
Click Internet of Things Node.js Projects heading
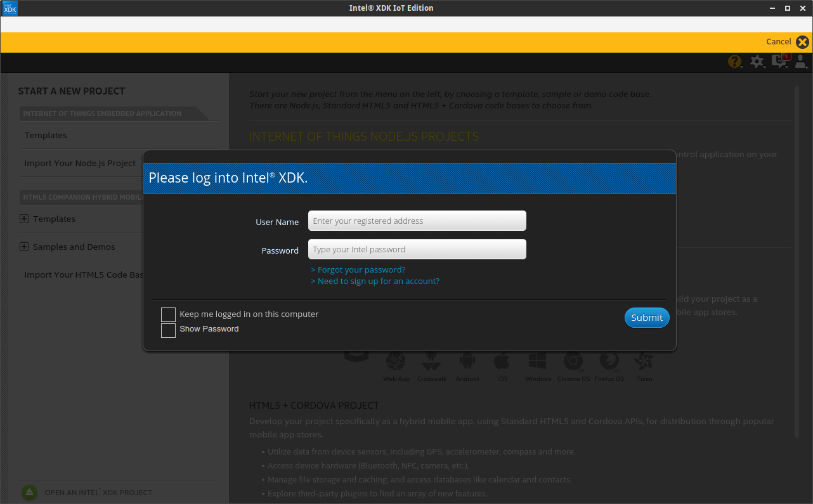[x=364, y=136]
